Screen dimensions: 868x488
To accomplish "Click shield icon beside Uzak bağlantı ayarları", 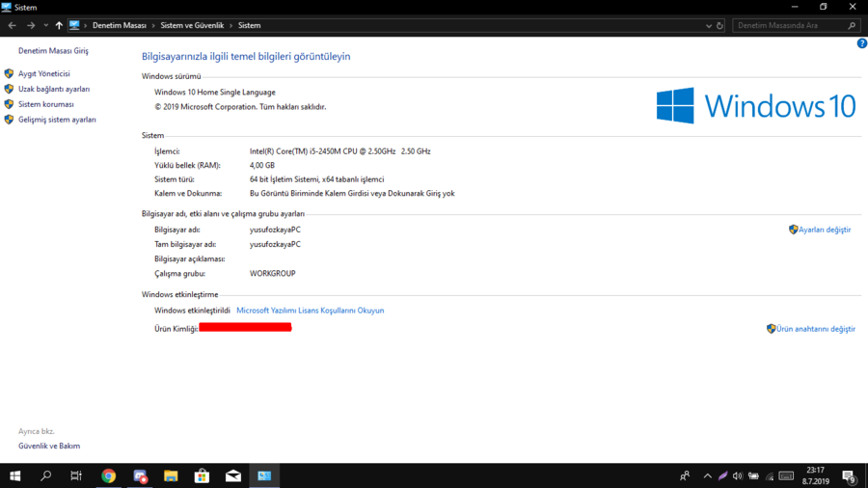I will click(9, 89).
